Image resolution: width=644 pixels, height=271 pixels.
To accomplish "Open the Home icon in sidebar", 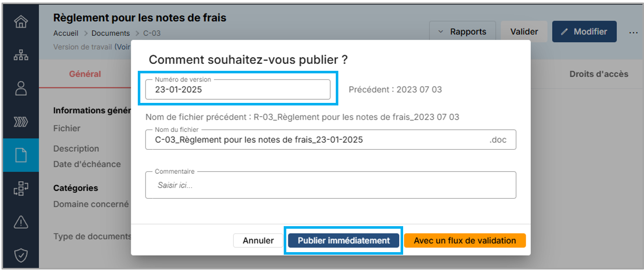I will point(21,22).
